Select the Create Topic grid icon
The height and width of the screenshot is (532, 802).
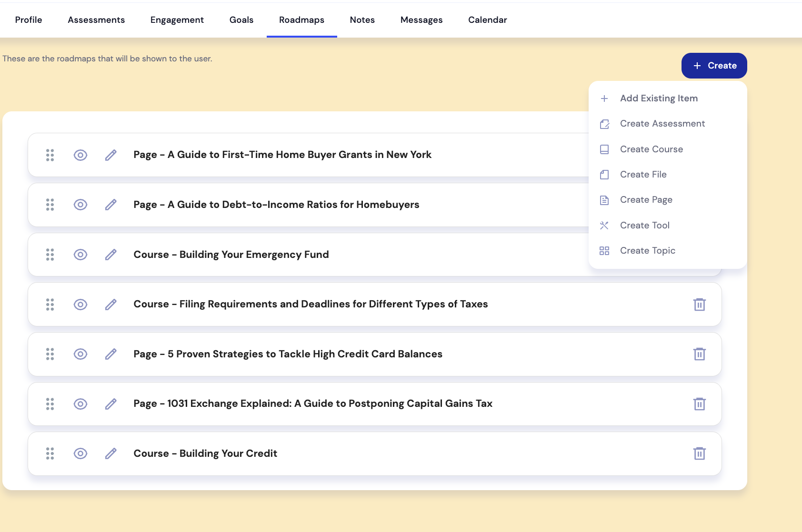605,251
